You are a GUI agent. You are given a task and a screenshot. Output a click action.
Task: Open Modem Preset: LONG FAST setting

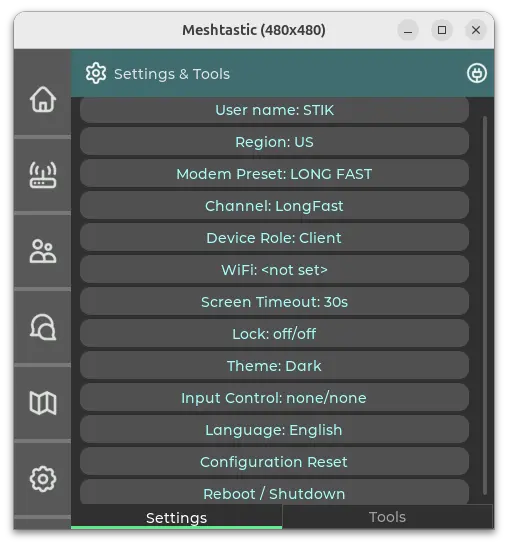(274, 174)
